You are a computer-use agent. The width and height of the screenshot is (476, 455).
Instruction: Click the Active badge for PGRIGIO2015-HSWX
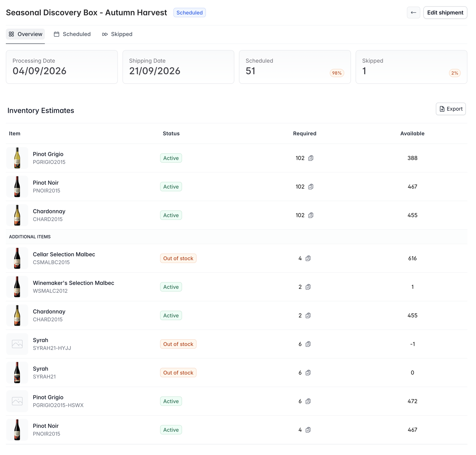(171, 401)
